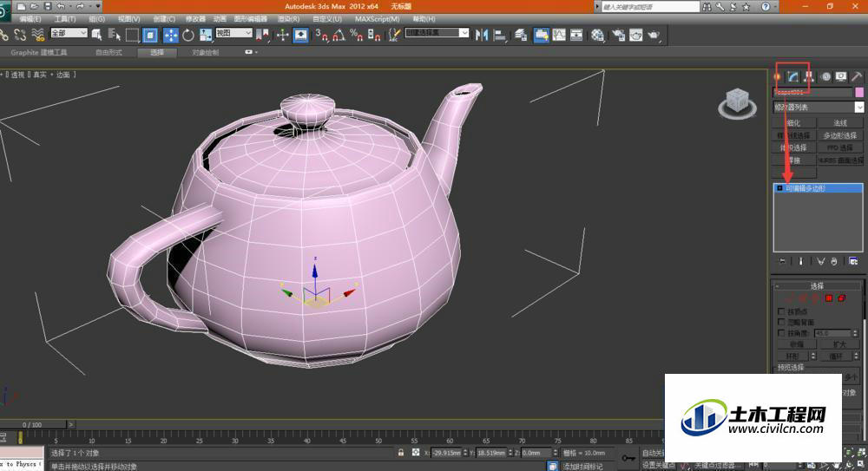Click the Redo arrow in quick access bar
The image size is (868, 471).
(x=80, y=6)
